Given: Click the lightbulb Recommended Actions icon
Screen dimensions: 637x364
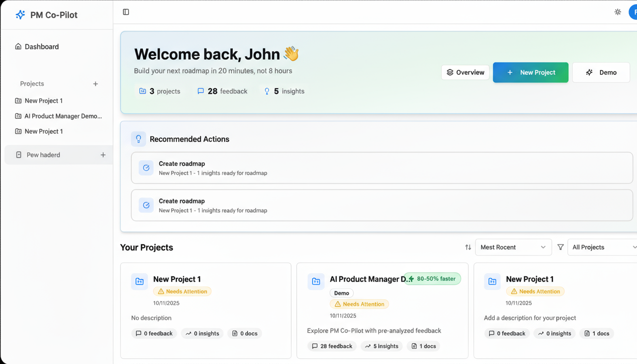Looking at the screenshot, I should (138, 139).
